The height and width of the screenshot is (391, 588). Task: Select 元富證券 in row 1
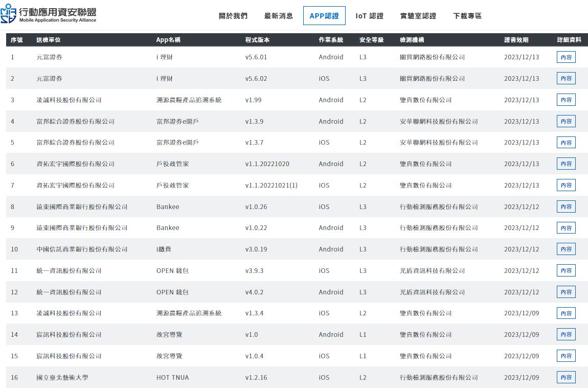(49, 57)
